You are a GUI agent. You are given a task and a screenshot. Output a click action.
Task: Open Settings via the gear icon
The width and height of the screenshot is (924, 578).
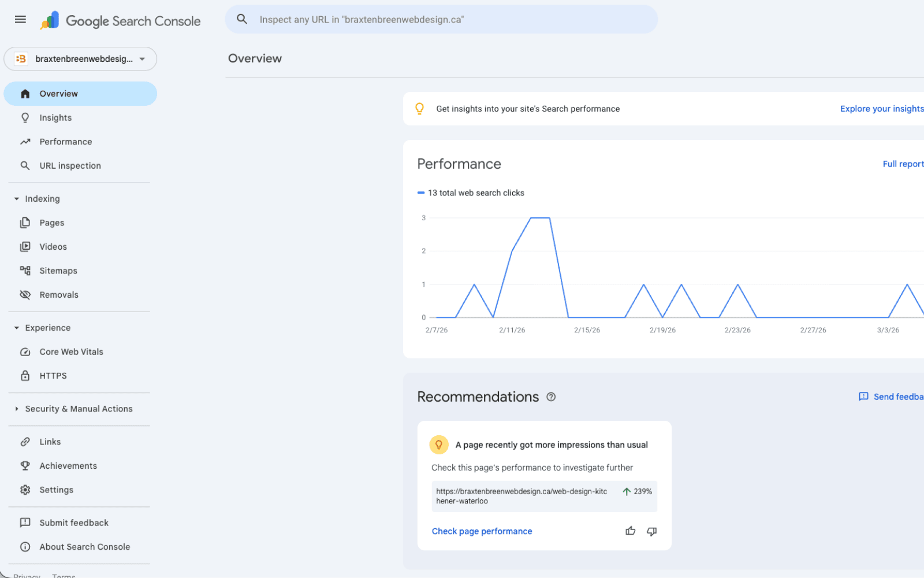click(x=25, y=490)
